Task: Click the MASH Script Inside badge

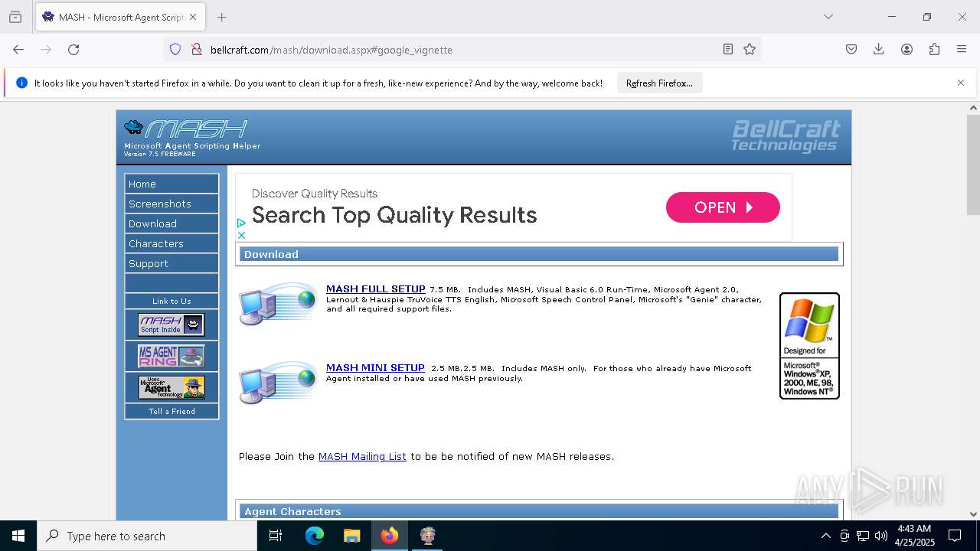Action: point(171,324)
